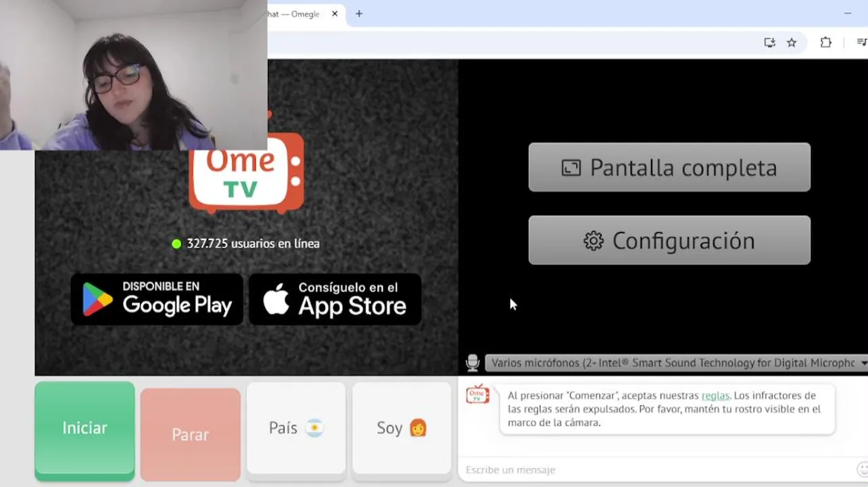Click the 327.725 usuarios en línea text
Screen dimensions: 868x487
tap(253, 243)
